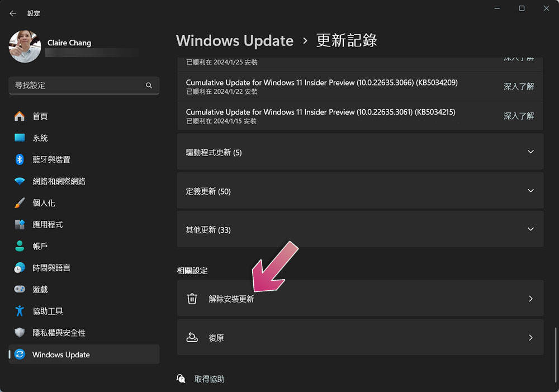Select 應用程式 in the sidebar
Screen dimensions: 559x392
coord(48,225)
